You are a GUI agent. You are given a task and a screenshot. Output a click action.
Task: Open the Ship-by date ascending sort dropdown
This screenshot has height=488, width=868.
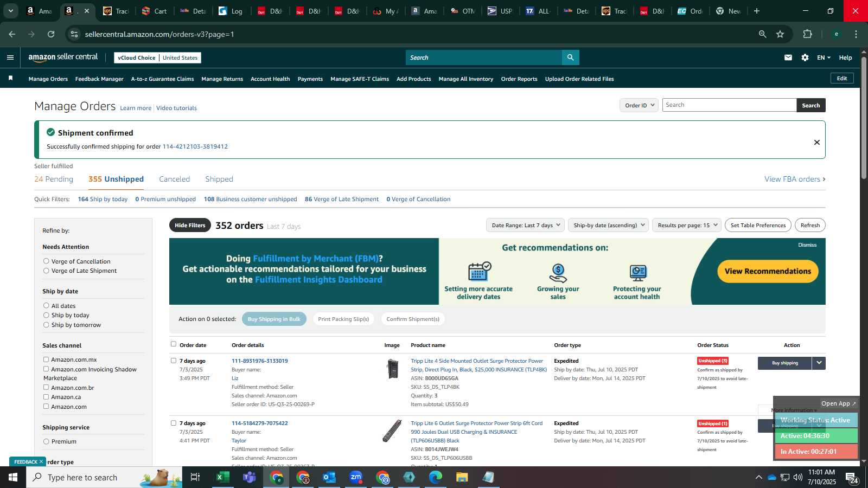point(608,225)
